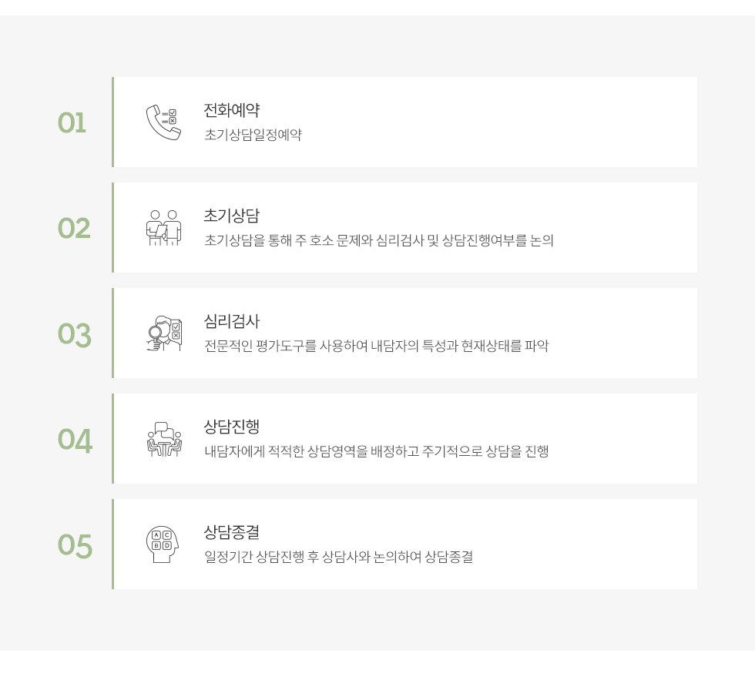This screenshot has width=755, height=700.
Task: Click step number 01
Action: click(72, 122)
